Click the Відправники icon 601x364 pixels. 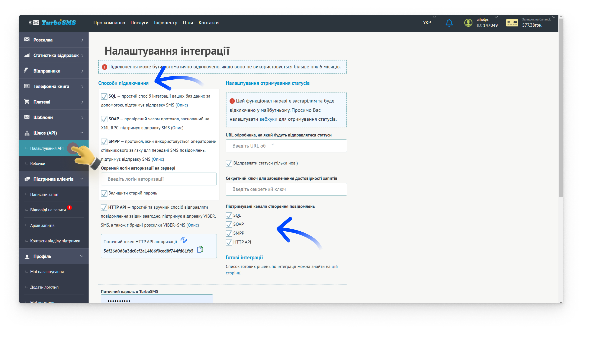point(26,71)
